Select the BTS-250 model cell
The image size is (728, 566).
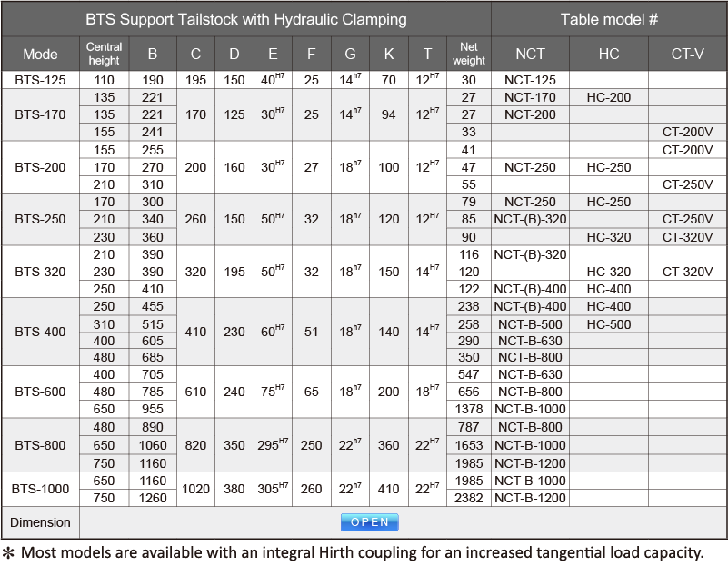click(x=40, y=219)
